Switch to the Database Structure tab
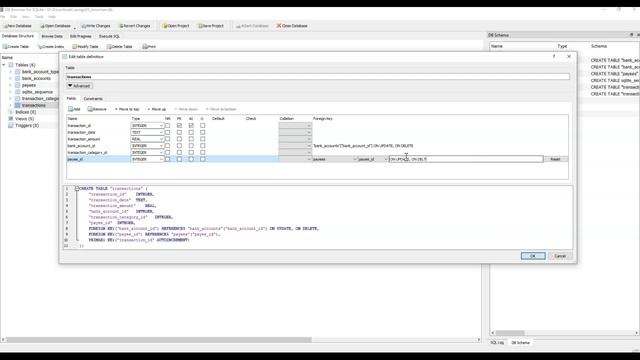This screenshot has height=360, width=640. click(18, 36)
